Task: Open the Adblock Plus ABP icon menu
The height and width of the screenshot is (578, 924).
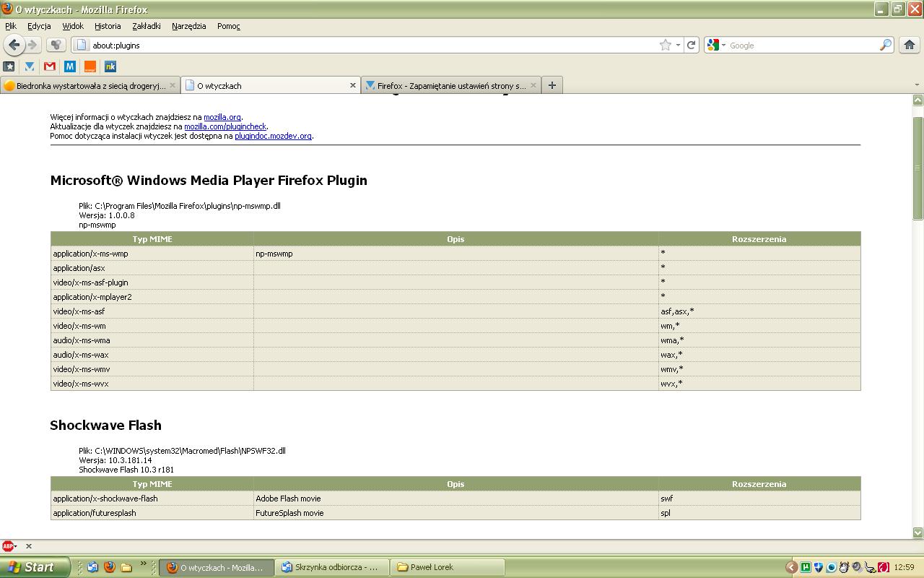Action: tap(9, 546)
